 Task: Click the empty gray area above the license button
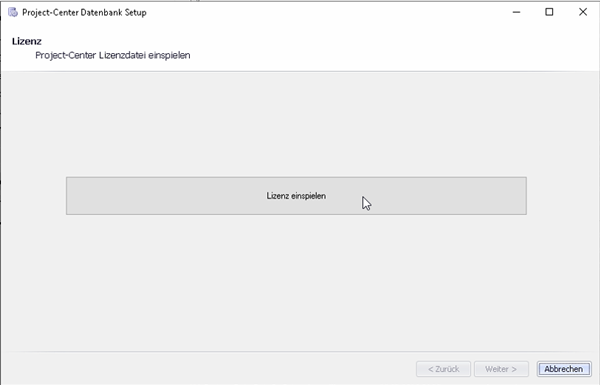296,122
